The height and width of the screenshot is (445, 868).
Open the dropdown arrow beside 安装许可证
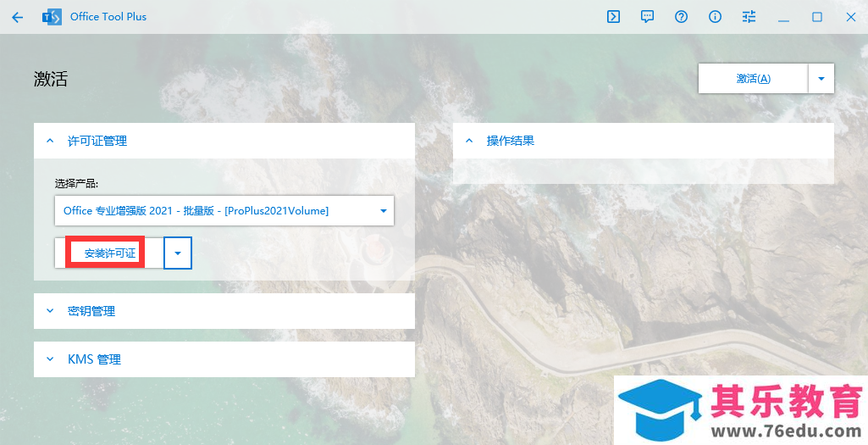(x=178, y=253)
